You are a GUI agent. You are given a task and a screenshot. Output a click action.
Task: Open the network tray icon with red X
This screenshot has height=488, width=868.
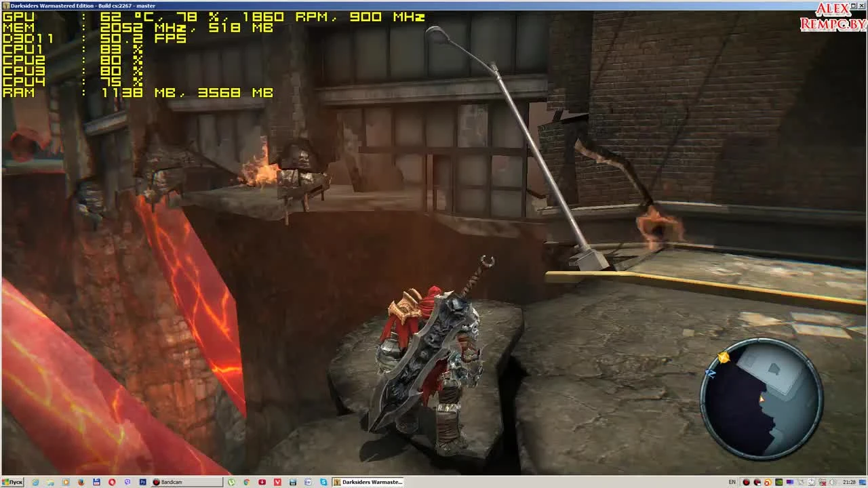point(823,482)
